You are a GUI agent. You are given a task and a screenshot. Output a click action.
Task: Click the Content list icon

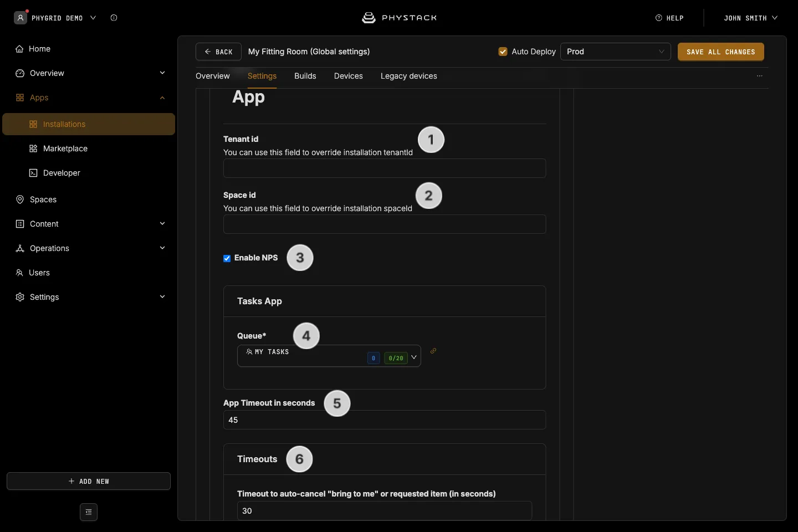(x=20, y=224)
